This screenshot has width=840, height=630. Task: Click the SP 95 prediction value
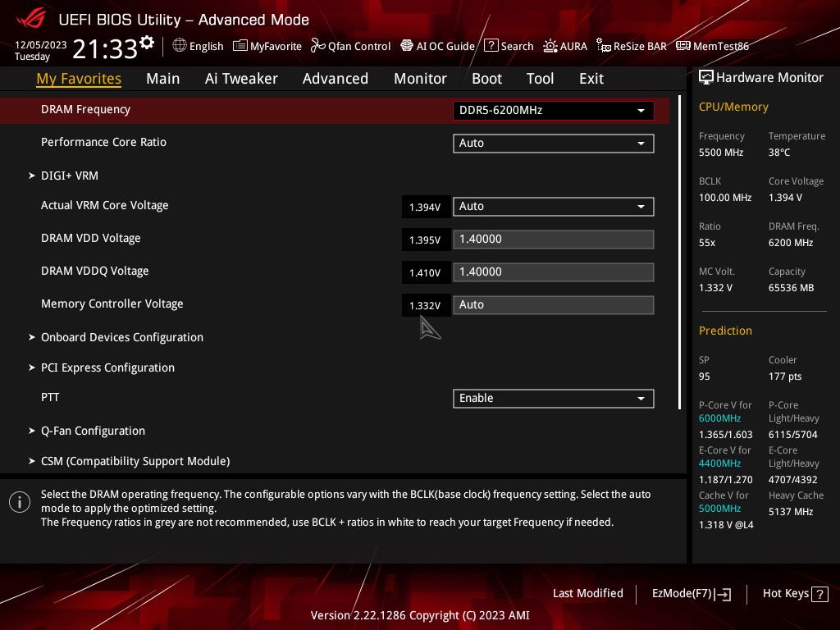[x=705, y=376]
